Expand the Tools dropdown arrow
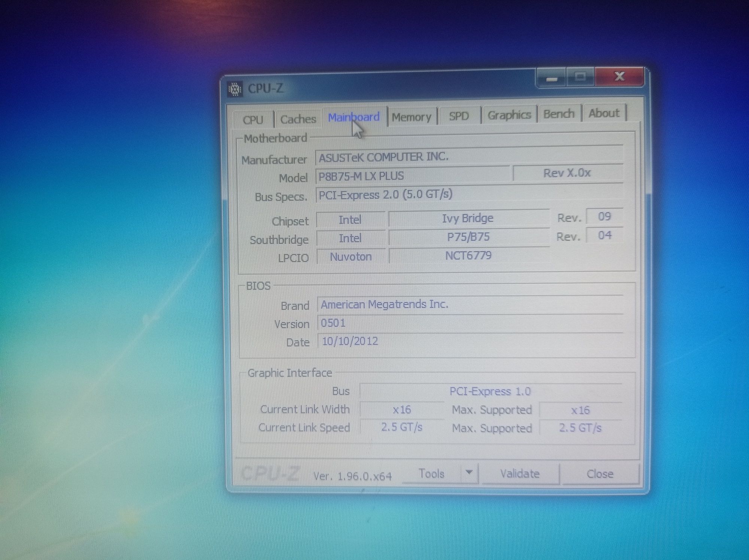 coord(469,473)
